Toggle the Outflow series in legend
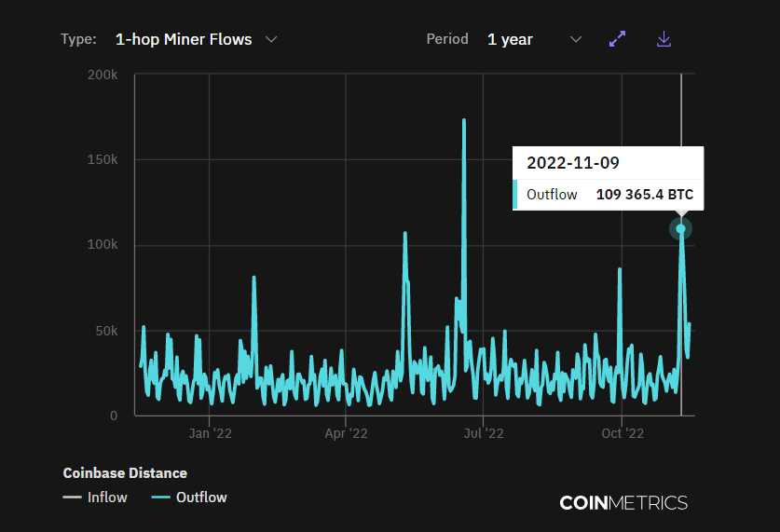The height and width of the screenshot is (532, 780). [x=189, y=498]
